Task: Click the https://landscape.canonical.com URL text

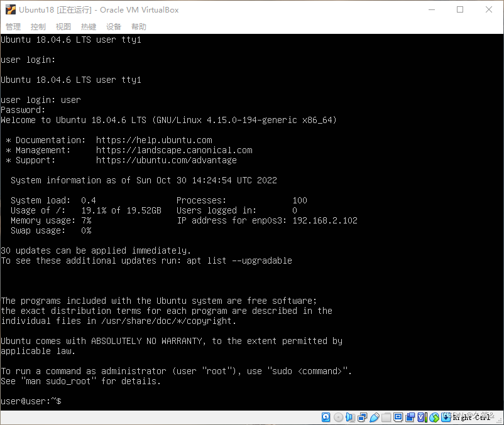Action: tap(174, 150)
